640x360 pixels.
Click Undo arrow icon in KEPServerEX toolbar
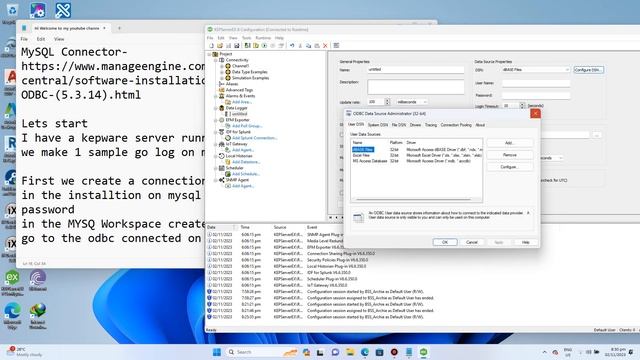292,46
